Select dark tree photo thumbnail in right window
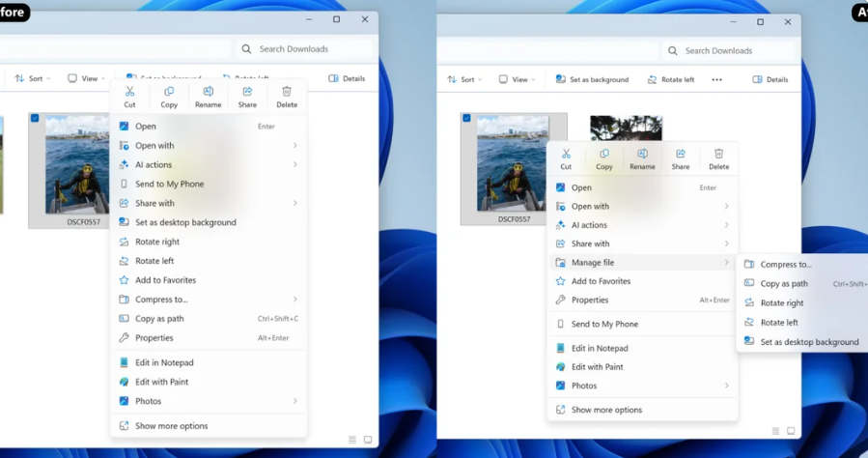The width and height of the screenshot is (868, 458). (626, 128)
